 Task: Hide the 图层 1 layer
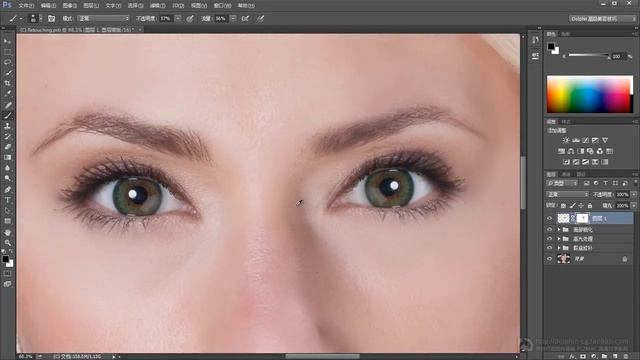(549, 218)
